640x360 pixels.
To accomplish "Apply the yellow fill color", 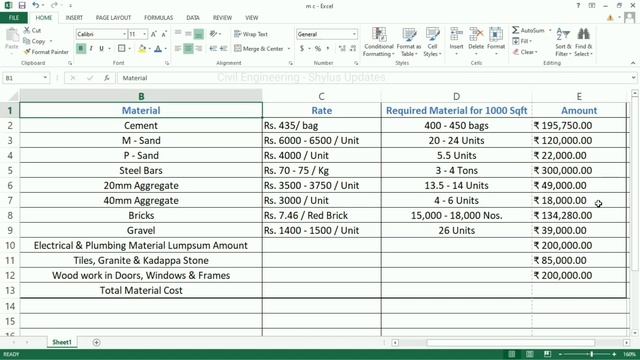I will [x=142, y=49].
